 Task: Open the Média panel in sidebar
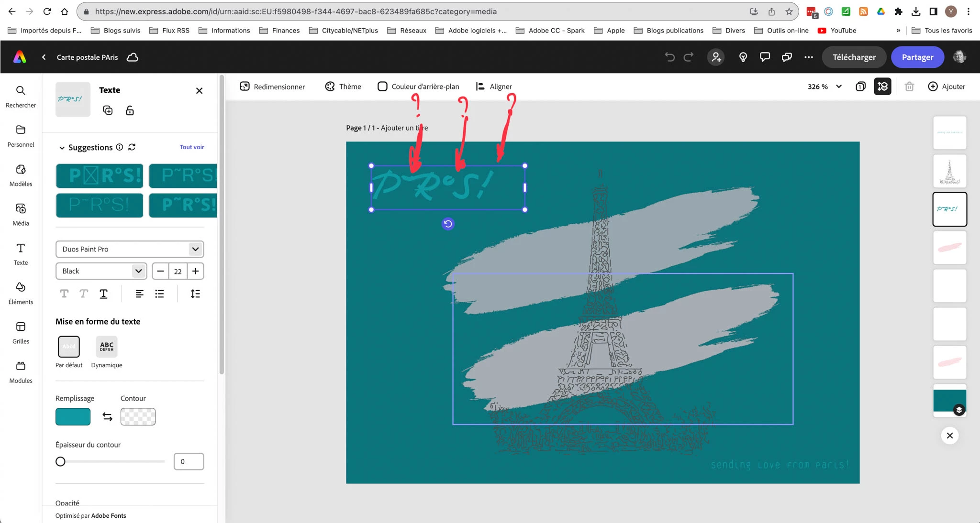[21, 214]
